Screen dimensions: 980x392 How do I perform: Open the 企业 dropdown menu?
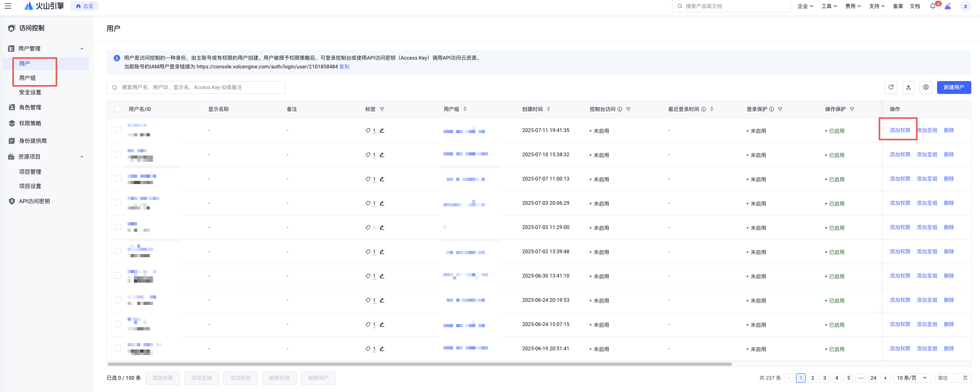coord(805,6)
